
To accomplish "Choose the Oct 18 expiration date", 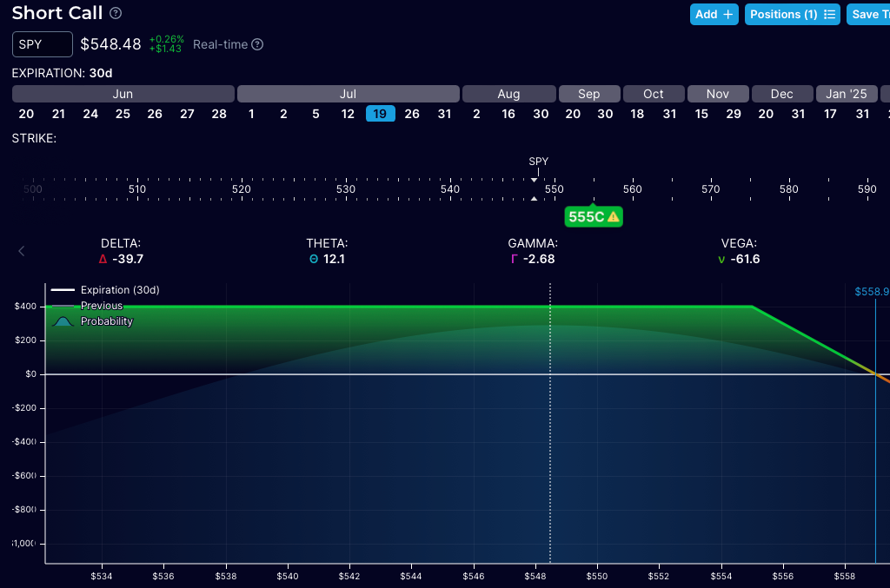I will [637, 114].
